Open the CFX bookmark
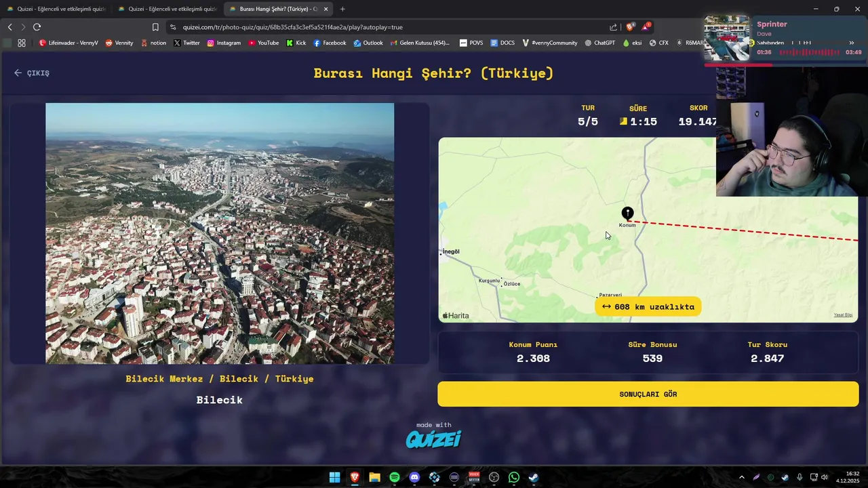The height and width of the screenshot is (488, 868). (x=658, y=43)
